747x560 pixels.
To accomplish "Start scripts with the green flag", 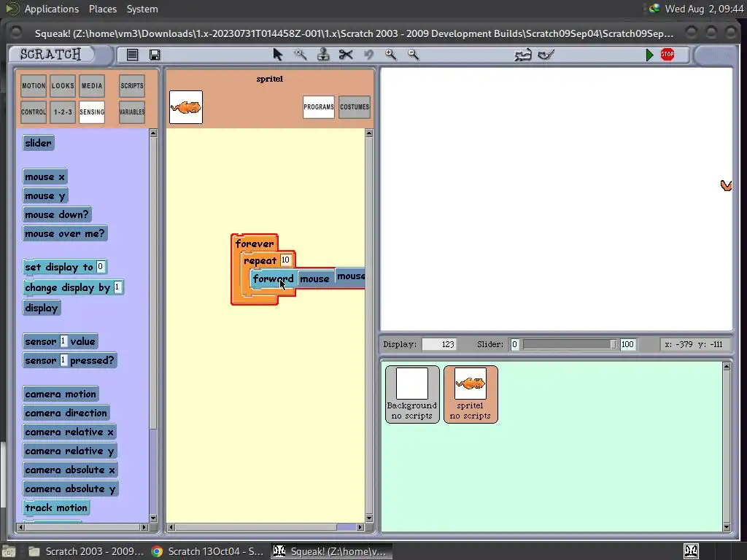I will (649, 55).
